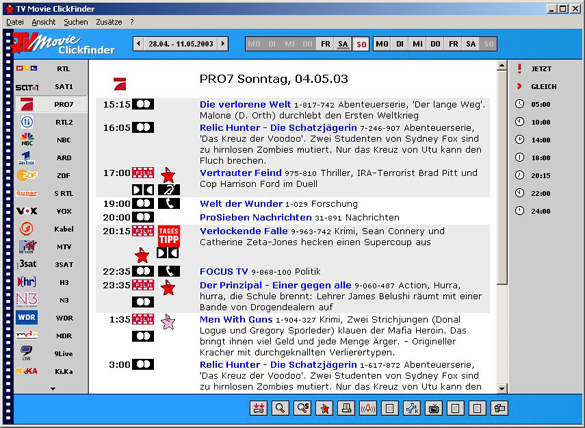Open Der Prinzipal - Einer gegen alle

tap(275, 285)
